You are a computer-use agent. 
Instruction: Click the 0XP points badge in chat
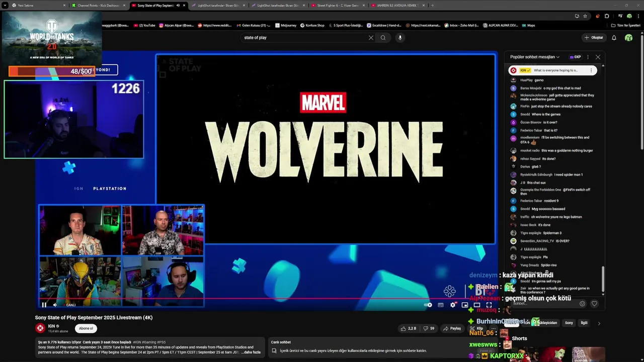point(575,57)
